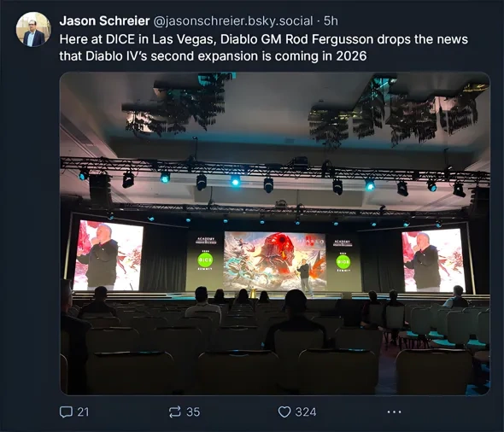The height and width of the screenshot is (432, 504).
Task: Click the post text about Diablo IV expansion
Action: [x=264, y=48]
